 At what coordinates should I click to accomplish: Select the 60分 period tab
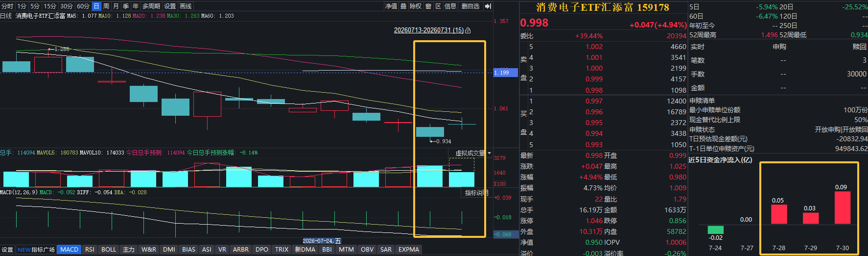click(83, 6)
